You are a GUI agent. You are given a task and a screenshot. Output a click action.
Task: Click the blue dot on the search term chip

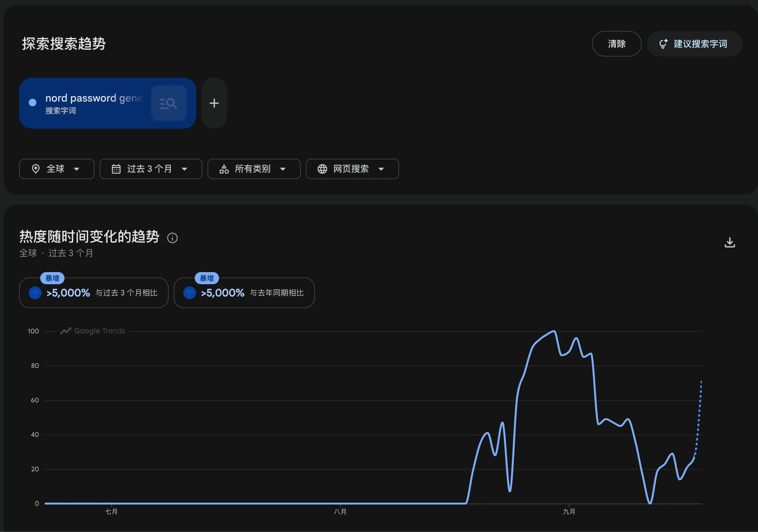33,103
